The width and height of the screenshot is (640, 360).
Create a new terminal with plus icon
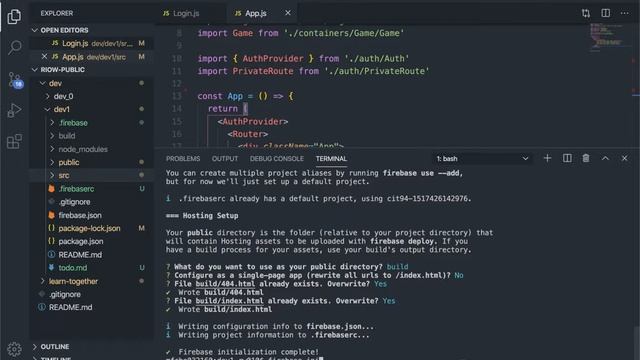tap(547, 158)
